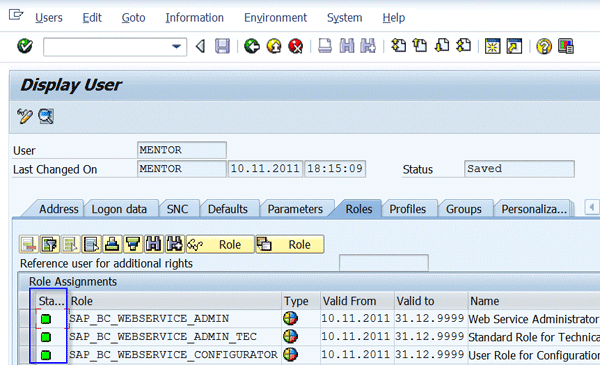This screenshot has width=600, height=365.
Task: Switch to the Defaults tab
Action: coord(227,209)
